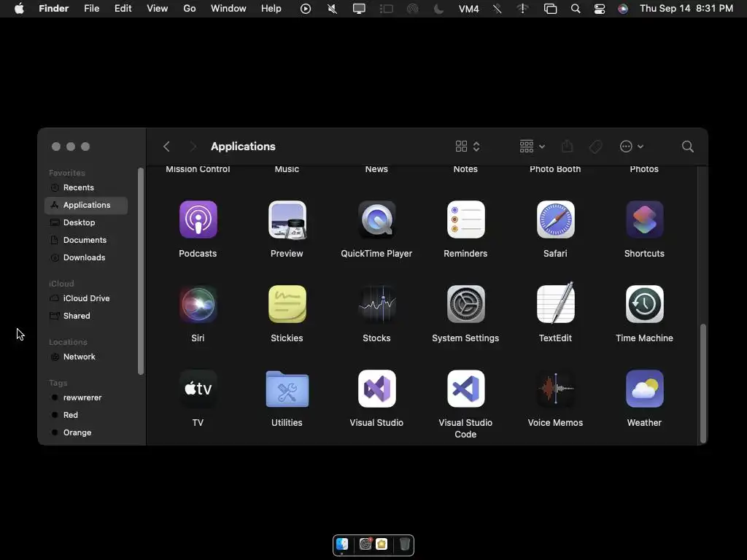Screen dimensions: 747x560
Task: Select the rewwrerer tag
Action: (86, 397)
